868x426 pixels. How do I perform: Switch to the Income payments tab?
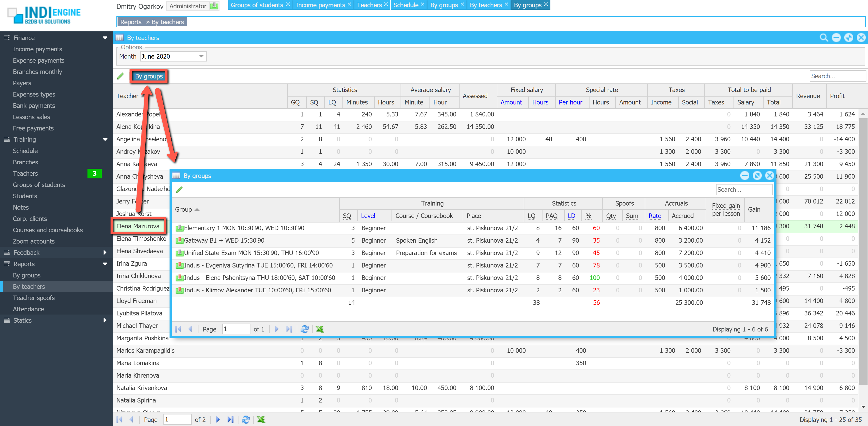click(x=320, y=5)
